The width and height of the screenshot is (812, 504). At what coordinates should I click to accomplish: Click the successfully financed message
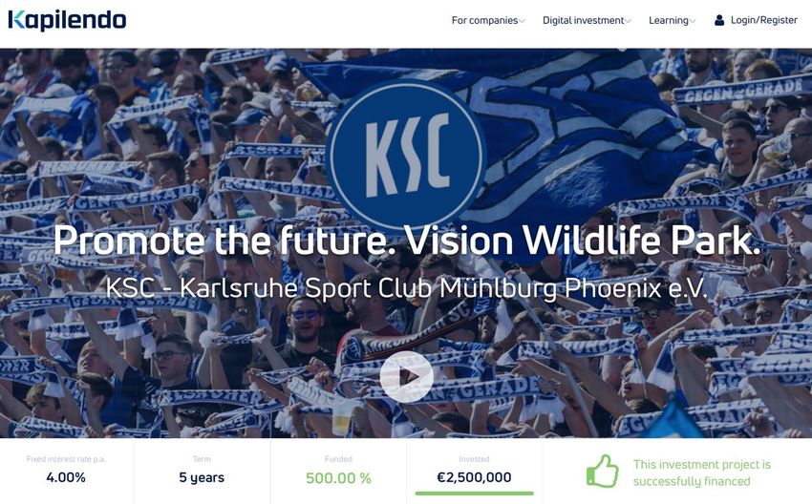(702, 472)
